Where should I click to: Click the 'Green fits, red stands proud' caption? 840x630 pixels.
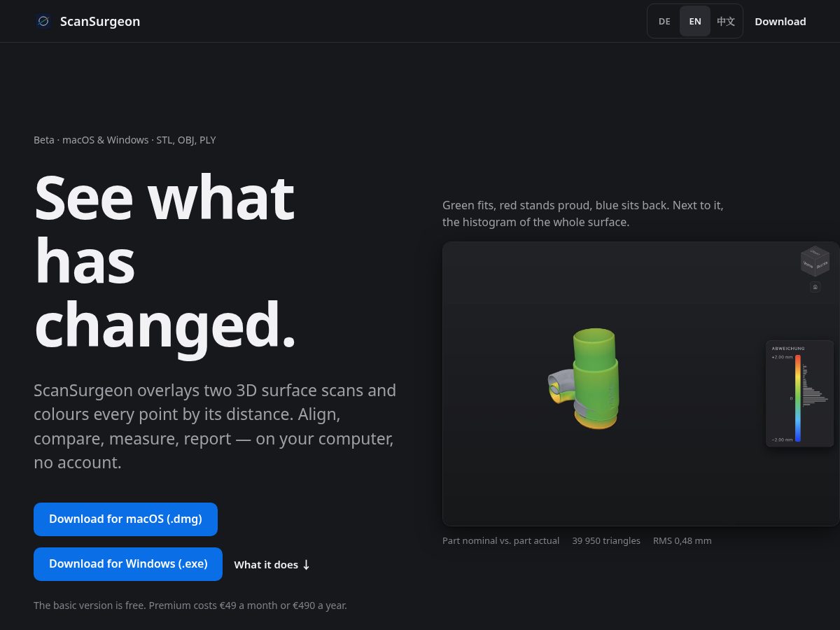coord(583,213)
